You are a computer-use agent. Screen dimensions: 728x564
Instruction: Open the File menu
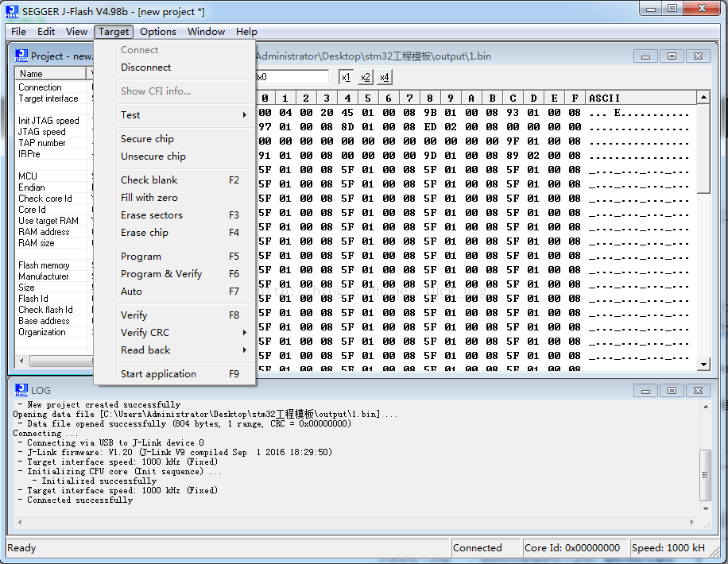[x=18, y=32]
